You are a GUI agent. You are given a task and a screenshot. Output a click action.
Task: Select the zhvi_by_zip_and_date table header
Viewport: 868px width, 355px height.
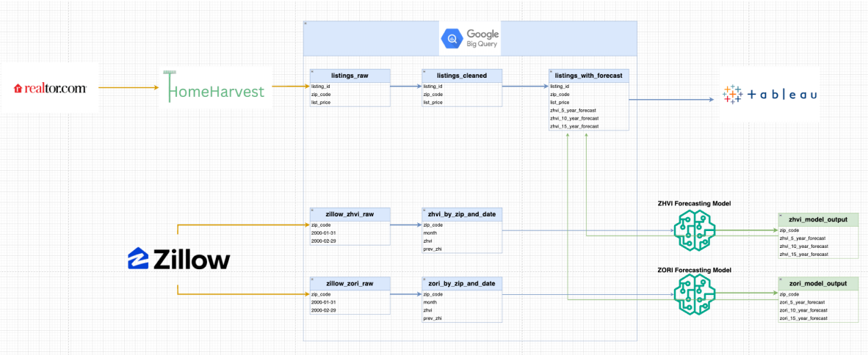462,215
